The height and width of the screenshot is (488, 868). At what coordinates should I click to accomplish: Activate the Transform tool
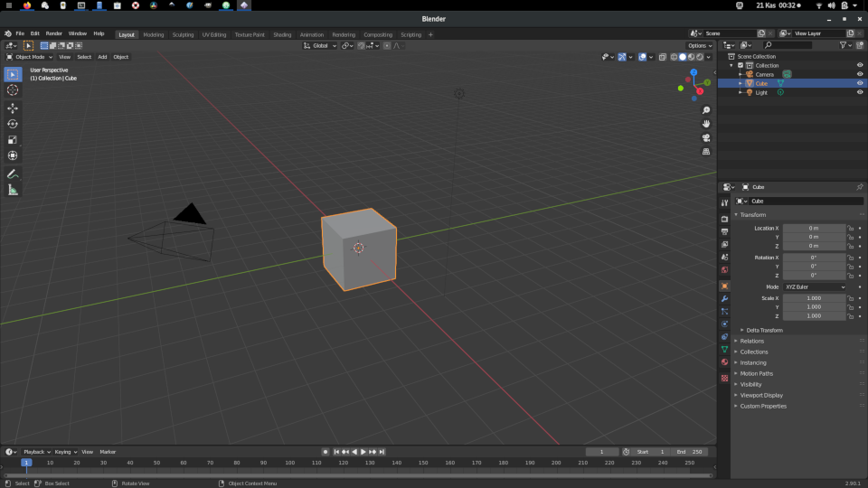[x=12, y=155]
